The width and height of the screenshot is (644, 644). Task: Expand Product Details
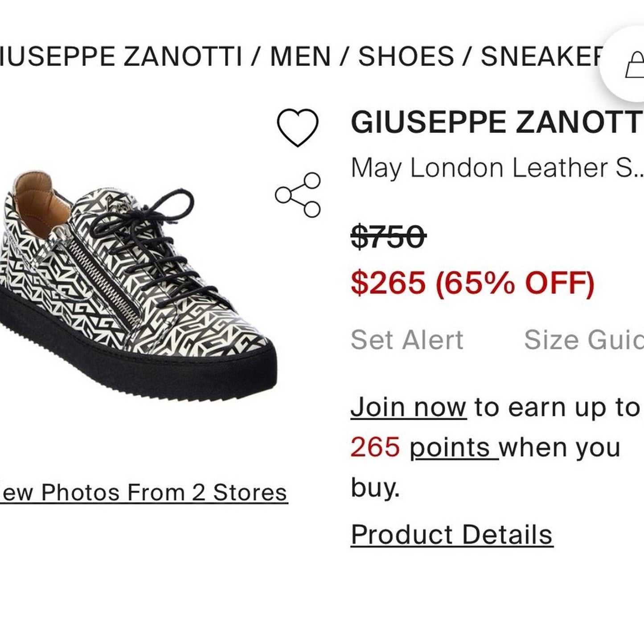451,534
